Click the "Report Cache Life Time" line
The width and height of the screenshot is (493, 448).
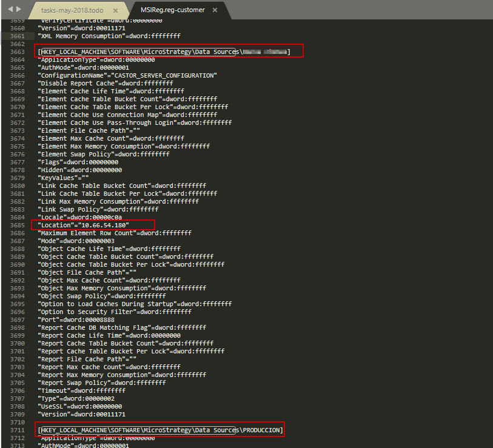(109, 335)
